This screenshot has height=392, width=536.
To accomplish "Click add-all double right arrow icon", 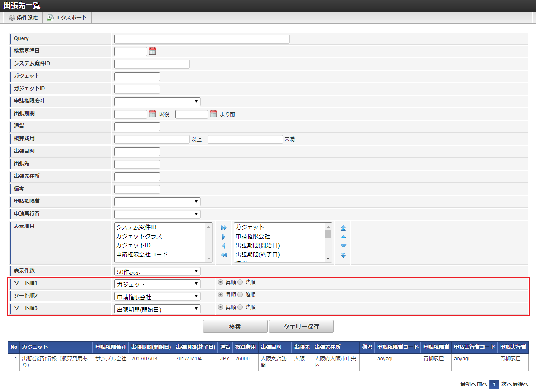I will (x=224, y=228).
